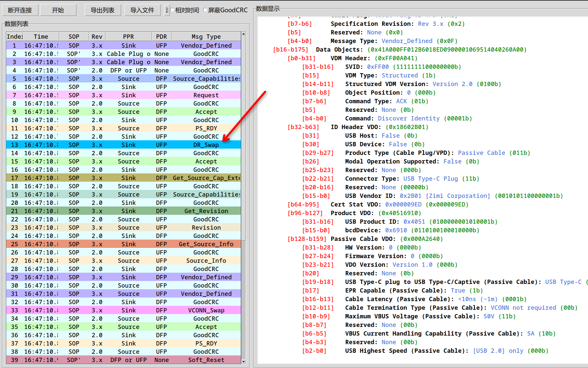Click the USB Vendor ID Zimi Corporation line
The width and height of the screenshot is (588, 368).
[x=433, y=196]
